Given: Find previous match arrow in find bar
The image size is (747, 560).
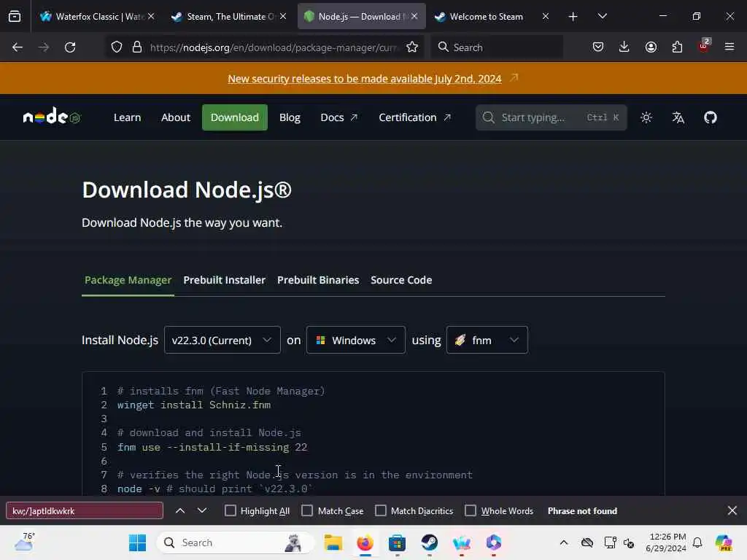Looking at the screenshot, I should click(x=180, y=511).
